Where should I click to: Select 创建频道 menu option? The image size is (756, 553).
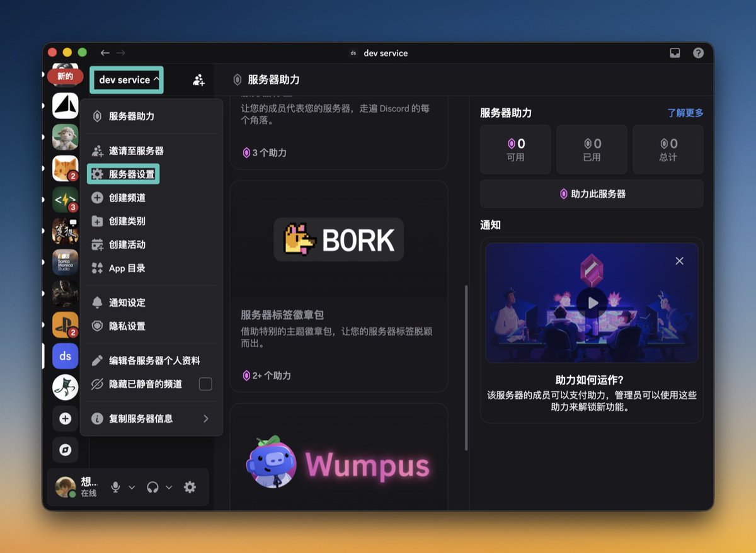tap(151, 198)
